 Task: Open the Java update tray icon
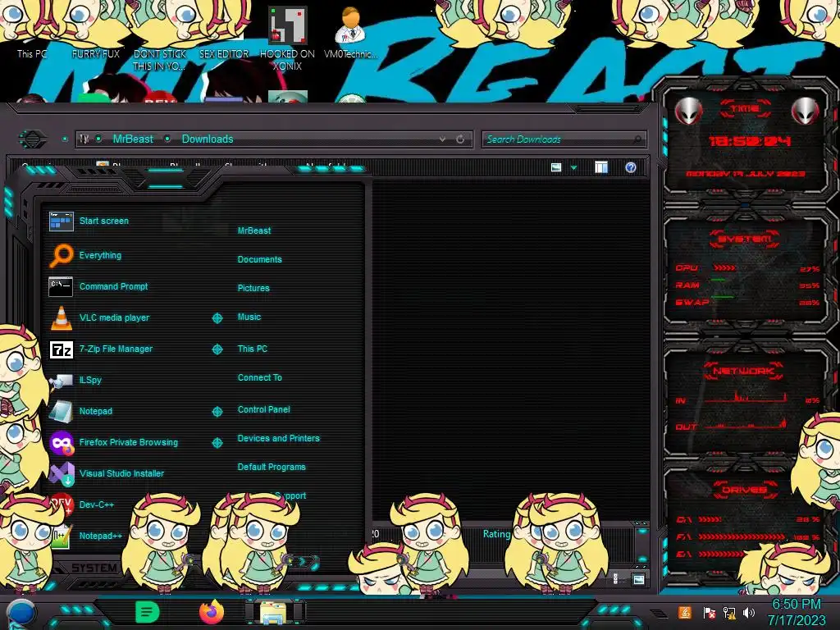[x=684, y=612]
